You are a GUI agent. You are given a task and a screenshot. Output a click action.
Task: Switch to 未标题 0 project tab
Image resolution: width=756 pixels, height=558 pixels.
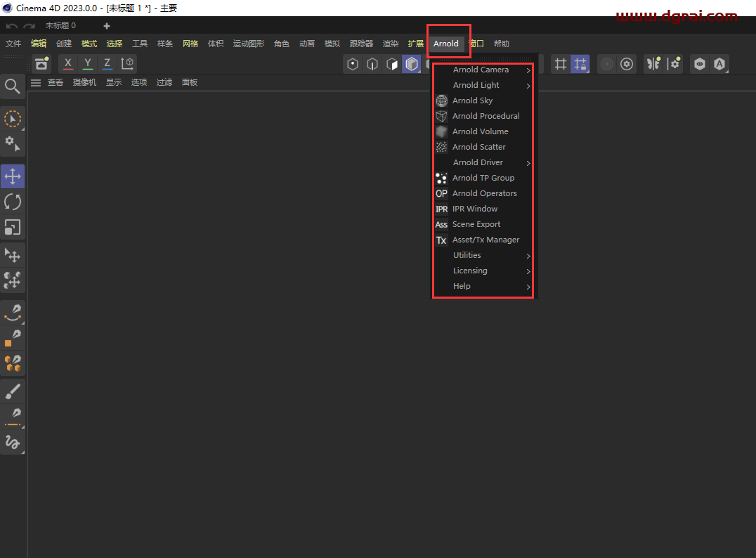click(60, 25)
